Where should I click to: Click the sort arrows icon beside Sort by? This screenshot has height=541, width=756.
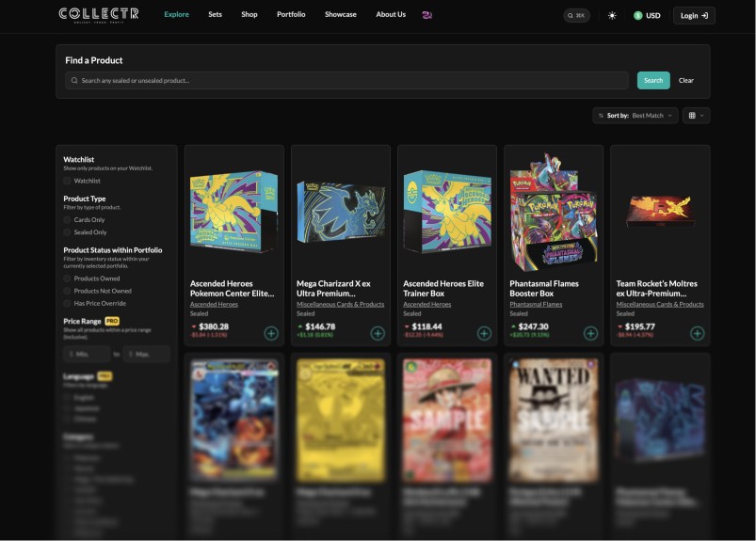(601, 116)
